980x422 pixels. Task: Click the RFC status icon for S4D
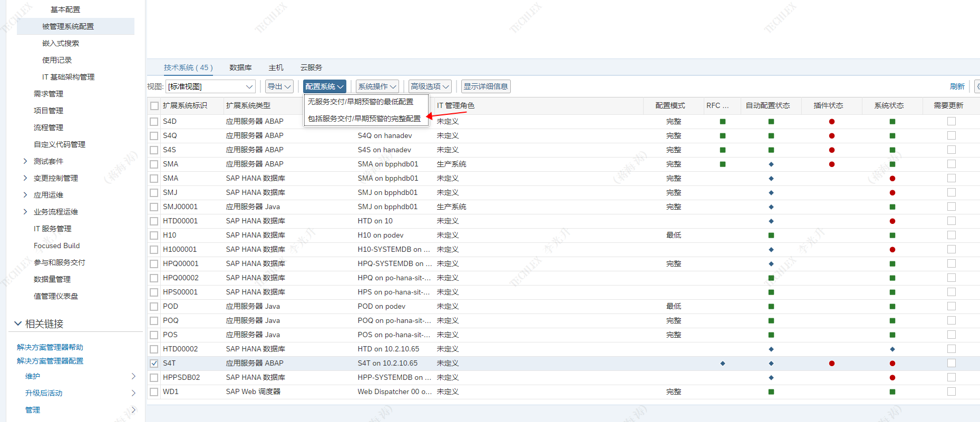(723, 122)
